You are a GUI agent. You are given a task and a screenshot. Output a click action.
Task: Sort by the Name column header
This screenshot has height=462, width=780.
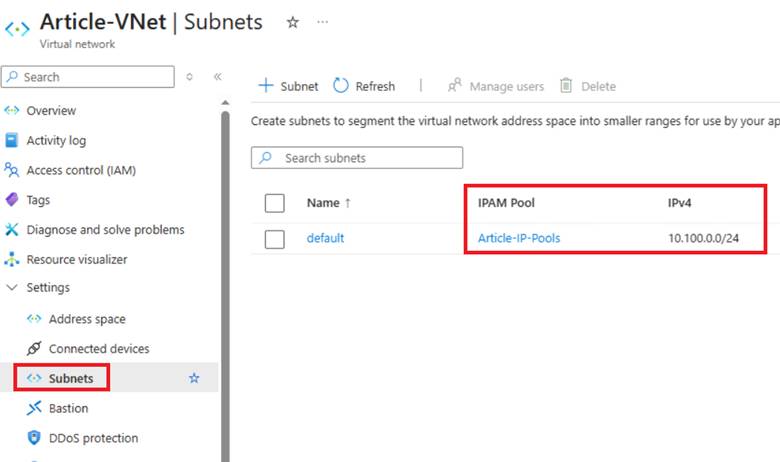click(x=328, y=203)
